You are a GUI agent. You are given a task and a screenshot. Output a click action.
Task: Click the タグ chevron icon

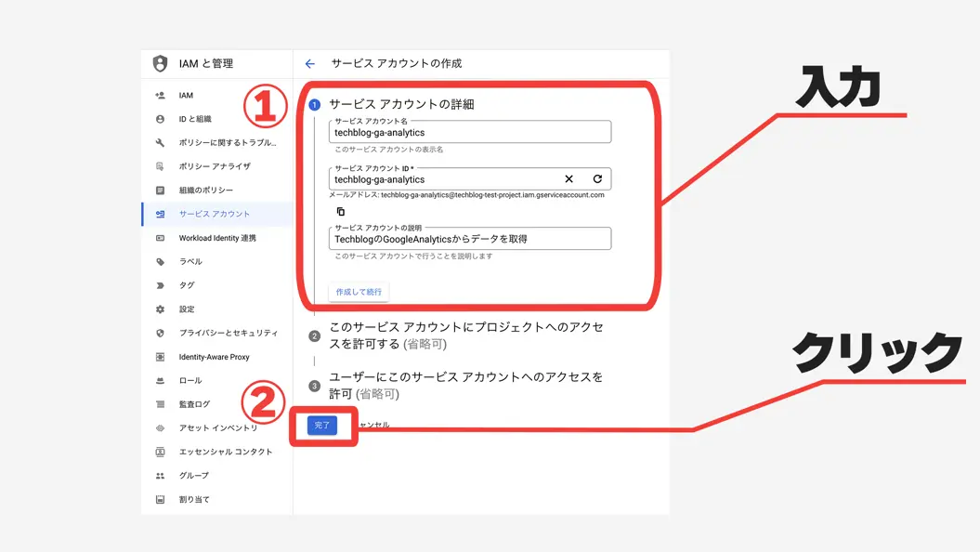(x=160, y=285)
